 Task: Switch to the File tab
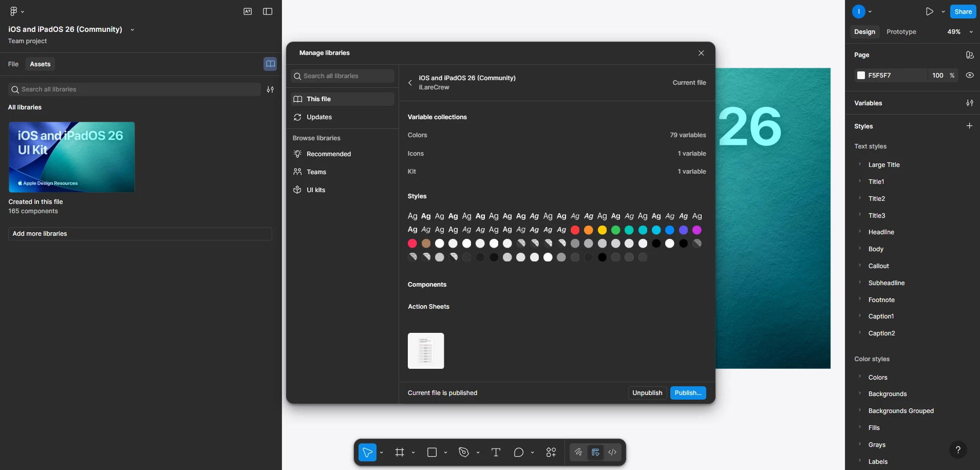click(13, 64)
